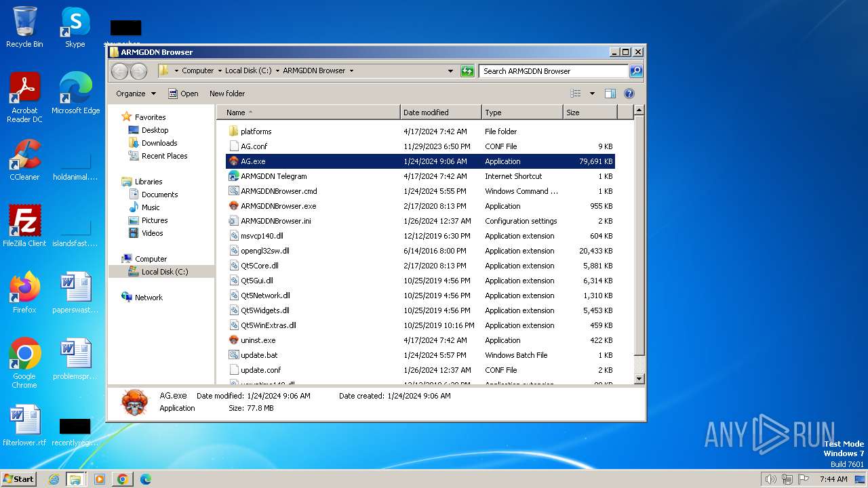Select Local Disk (C:) in navigation pane
This screenshot has height=488, width=868.
(165, 272)
